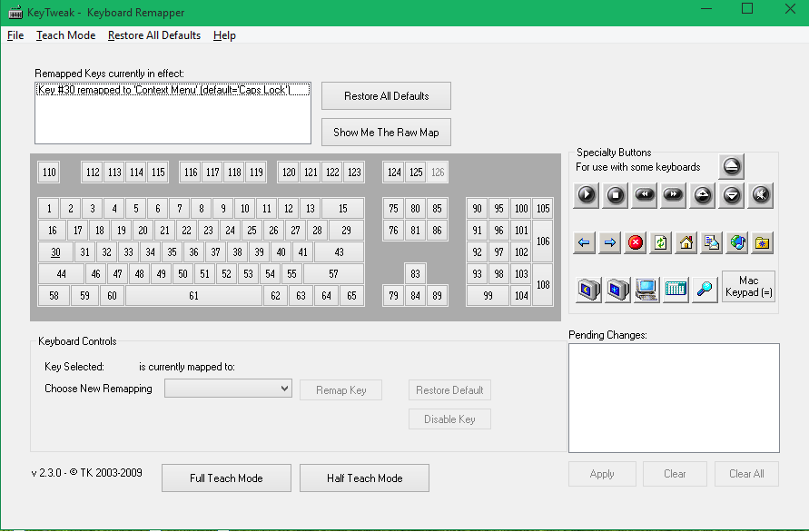This screenshot has width=809, height=532.
Task: Click the media Stop specialty button
Action: click(615, 195)
